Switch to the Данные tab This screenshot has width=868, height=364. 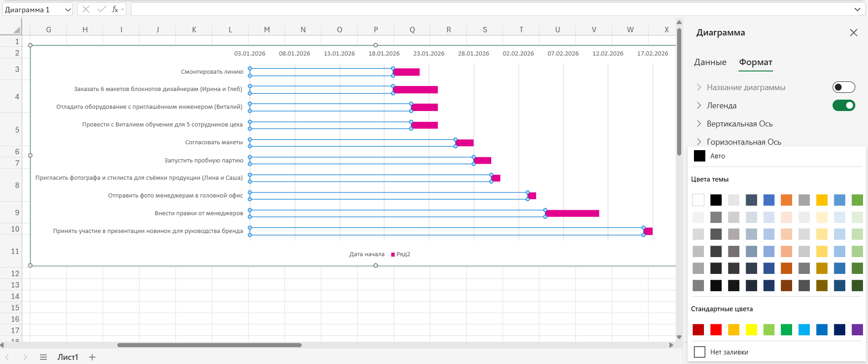tap(710, 62)
